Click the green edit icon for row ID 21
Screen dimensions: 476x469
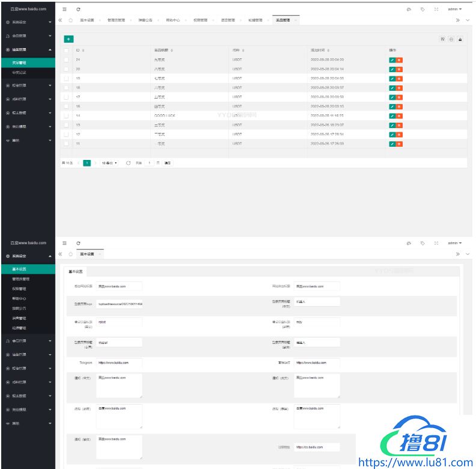point(392,60)
